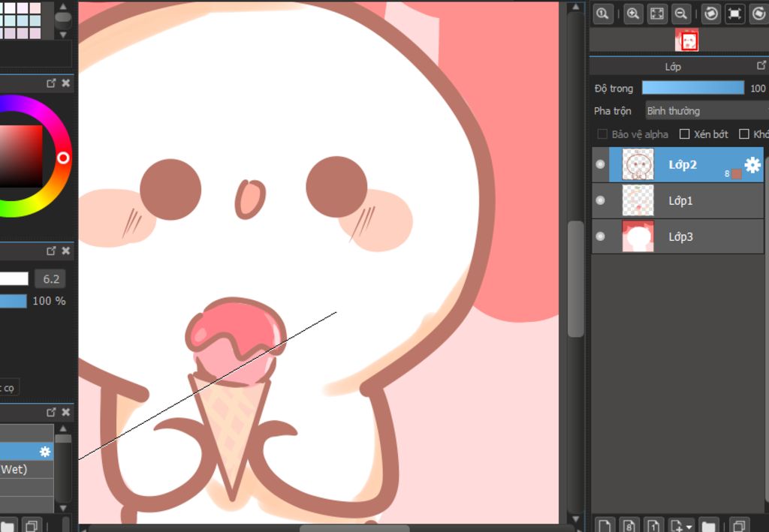
Task: Rotate canvas view clockwise
Action: (x=759, y=14)
